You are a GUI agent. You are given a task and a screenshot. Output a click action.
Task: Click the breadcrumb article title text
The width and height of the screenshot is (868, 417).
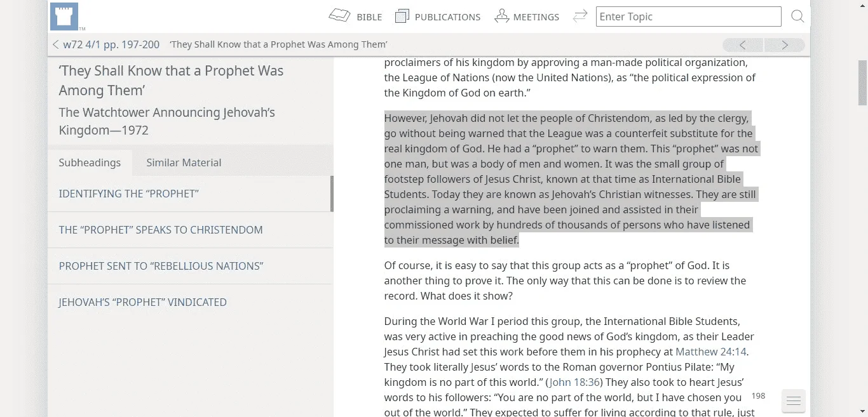(278, 44)
